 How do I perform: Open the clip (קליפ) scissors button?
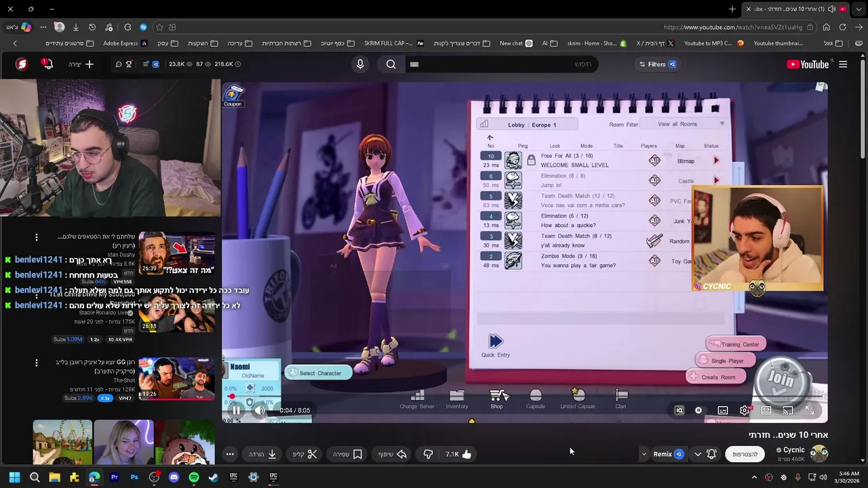(305, 454)
